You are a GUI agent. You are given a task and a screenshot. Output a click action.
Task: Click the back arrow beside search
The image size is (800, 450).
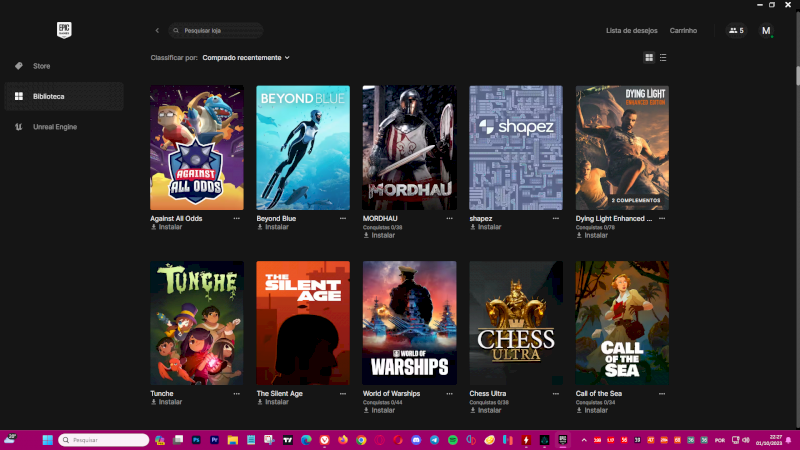[157, 31]
